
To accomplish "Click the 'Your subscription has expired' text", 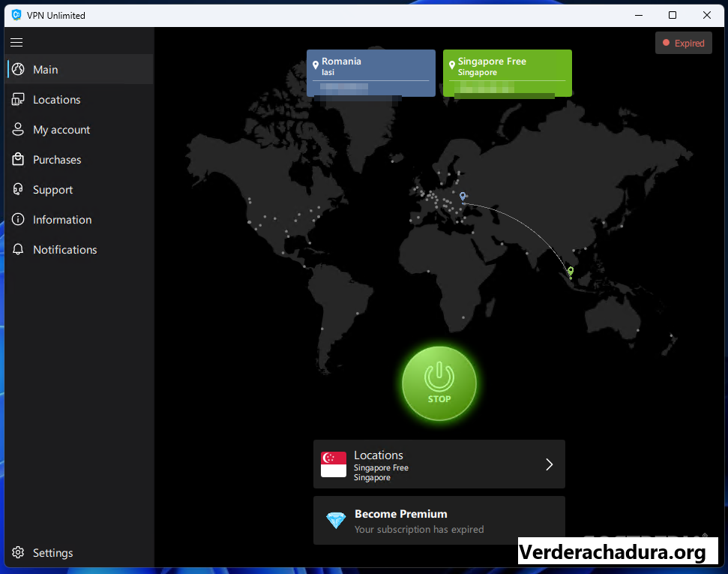I will pyautogui.click(x=419, y=530).
